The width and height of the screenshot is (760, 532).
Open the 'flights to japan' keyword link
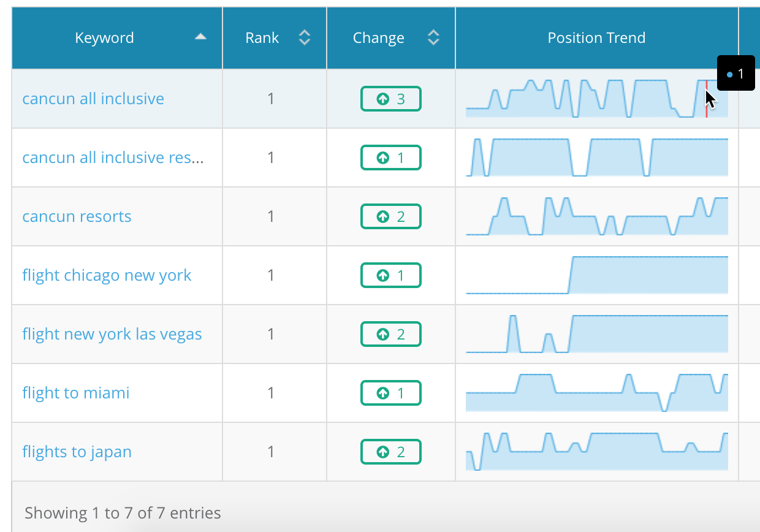point(77,452)
